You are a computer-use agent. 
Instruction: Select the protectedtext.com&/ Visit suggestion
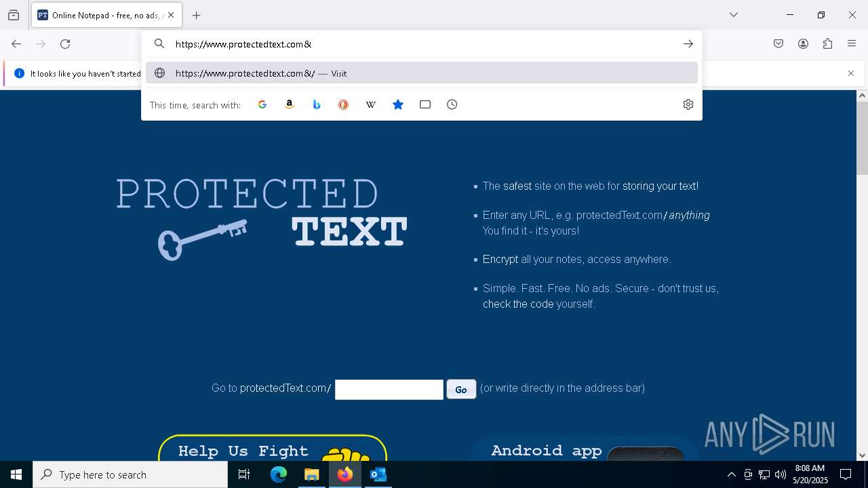[422, 73]
